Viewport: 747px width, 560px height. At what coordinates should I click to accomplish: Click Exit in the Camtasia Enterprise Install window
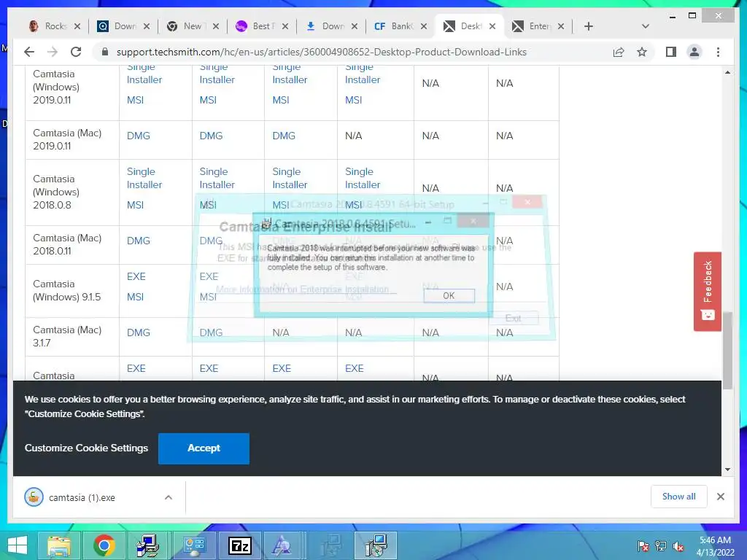click(514, 318)
